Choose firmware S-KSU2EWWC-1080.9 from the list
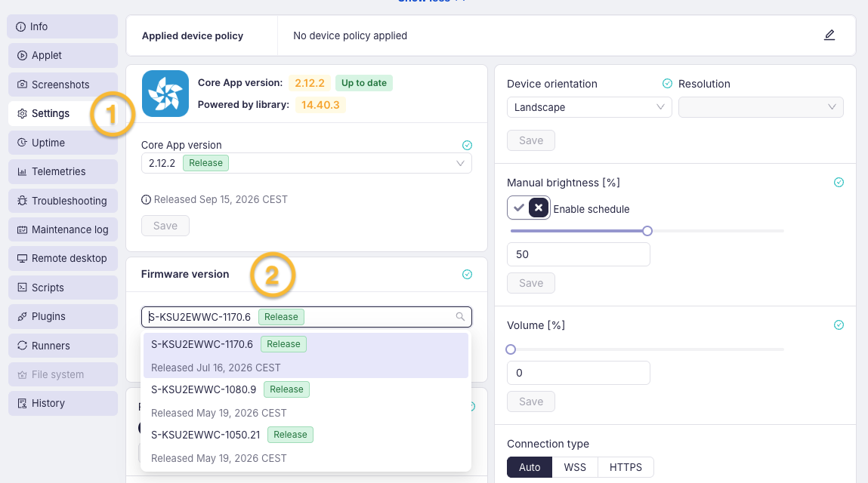Screen dimensions: 868x483 click(x=305, y=401)
